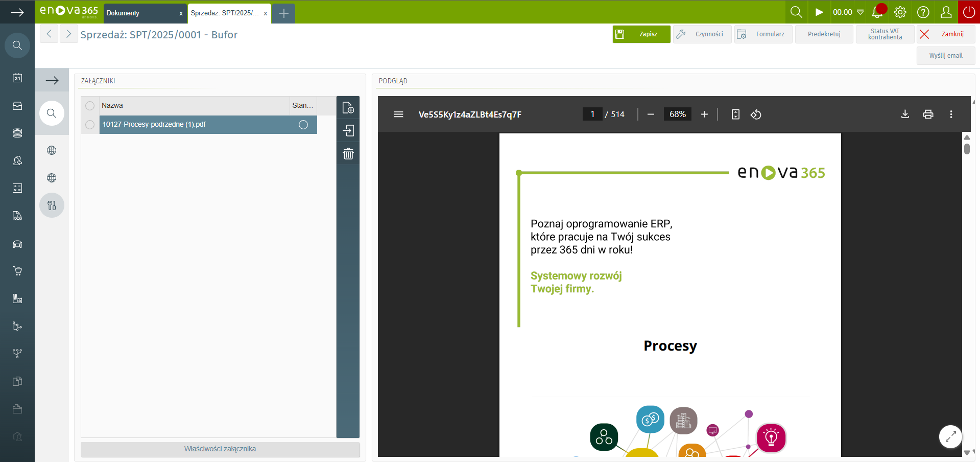Screen dimensions: 980x462
Task: Open notifications bell icon
Action: click(878, 12)
